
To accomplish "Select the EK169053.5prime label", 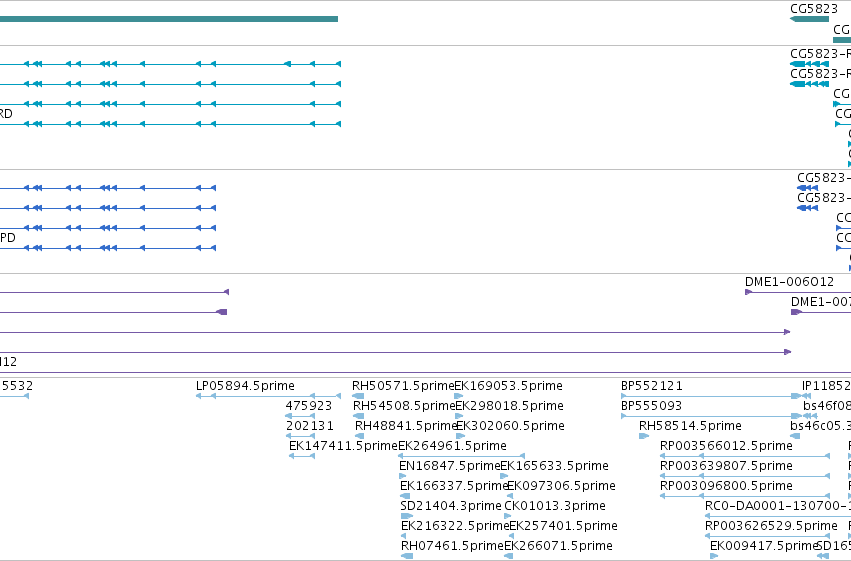I will (508, 386).
